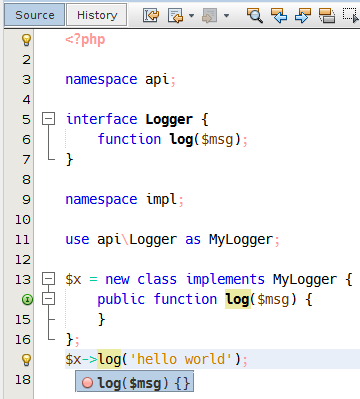360x399 pixels.
Task: Open the History view tab
Action: pos(97,15)
